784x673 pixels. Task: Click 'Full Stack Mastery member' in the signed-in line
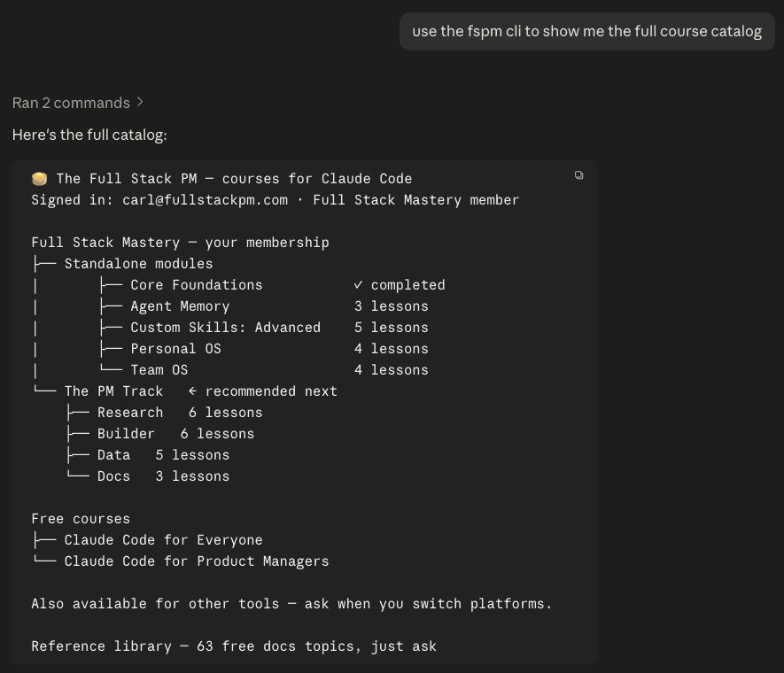pos(416,200)
